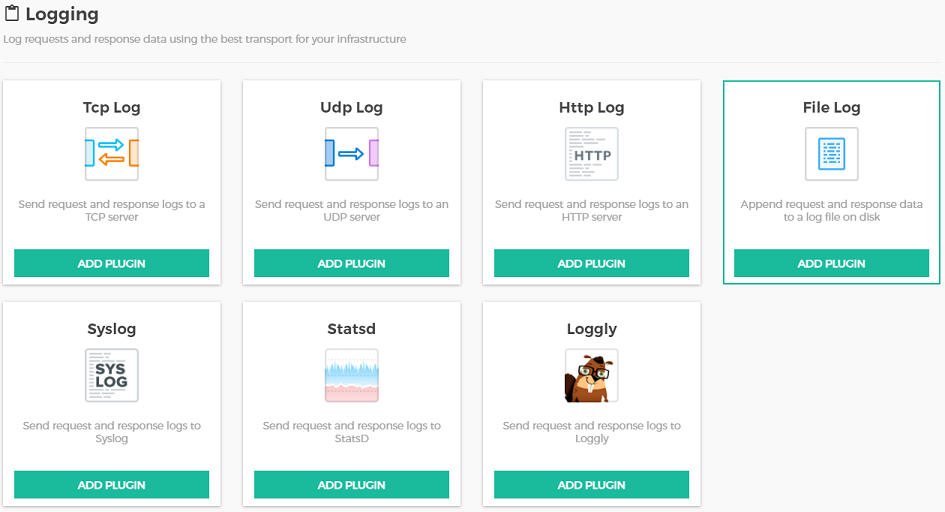Image resolution: width=945 pixels, height=512 pixels.
Task: Click the Syslog SYS LOG icon
Action: (x=111, y=375)
